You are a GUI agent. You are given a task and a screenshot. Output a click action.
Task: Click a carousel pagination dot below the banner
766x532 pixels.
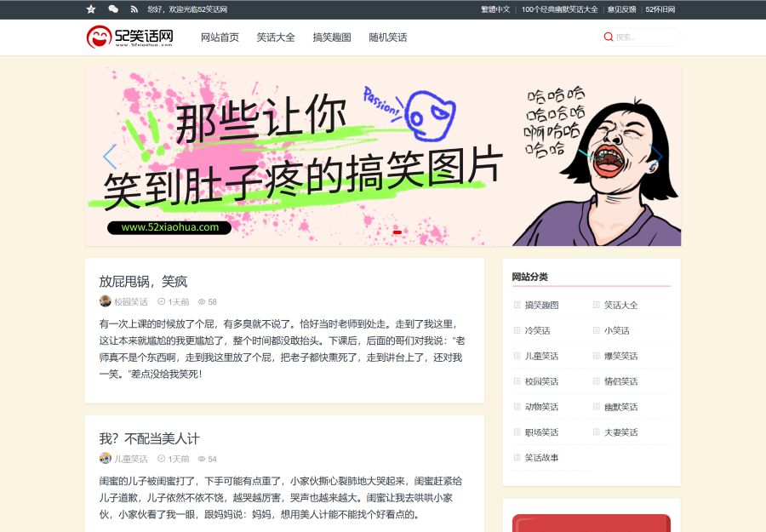[x=396, y=231]
